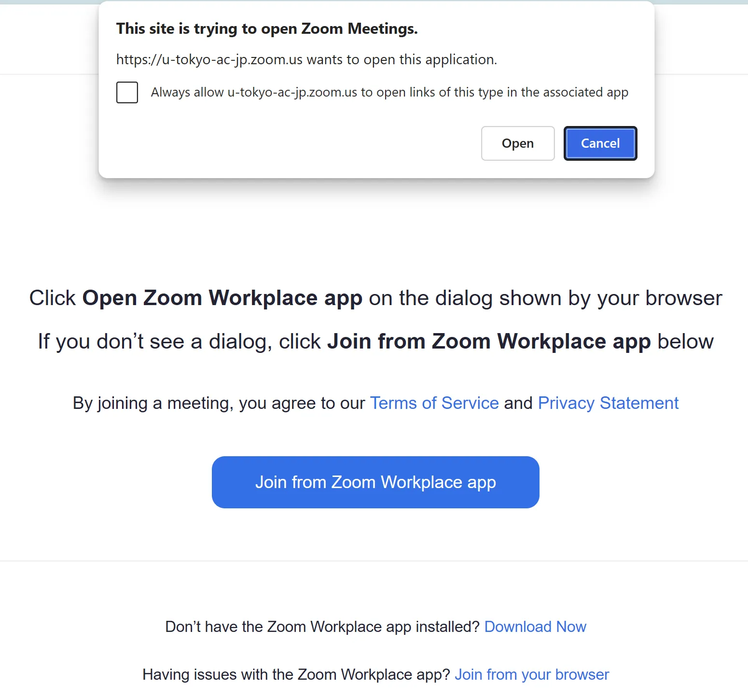Choose the Join from your browser link

(532, 674)
